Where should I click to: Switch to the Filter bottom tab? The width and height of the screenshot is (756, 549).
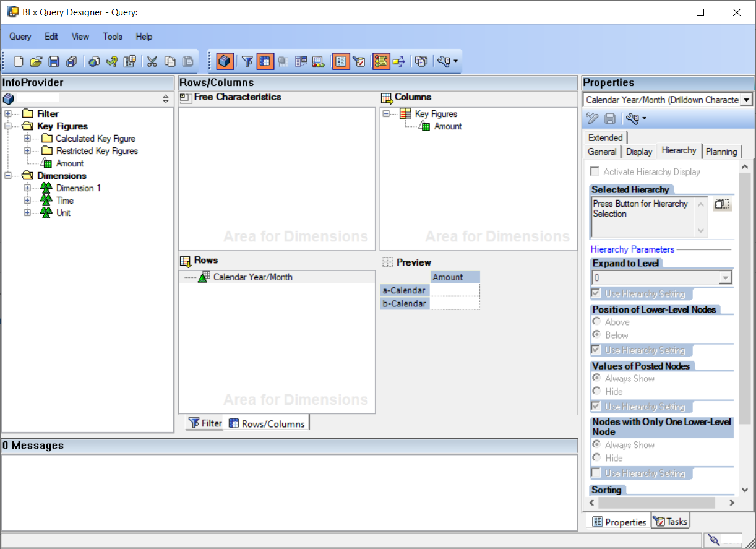coord(205,423)
